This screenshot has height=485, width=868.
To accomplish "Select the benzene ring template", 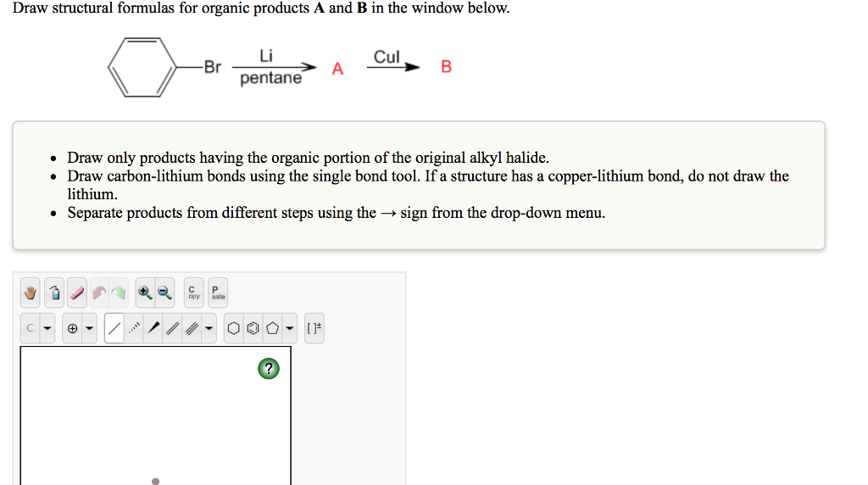I will coord(253,328).
